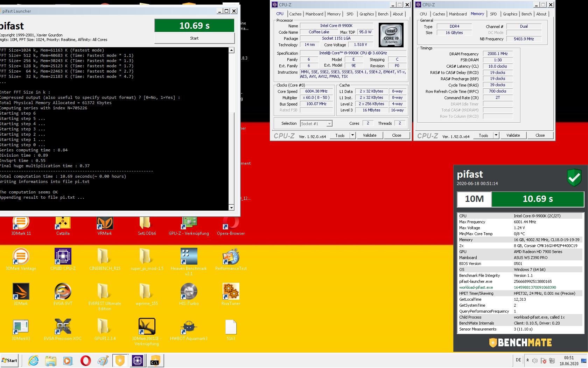Open EVGA GVT desktop icon
The image size is (588, 368).
tap(63, 294)
